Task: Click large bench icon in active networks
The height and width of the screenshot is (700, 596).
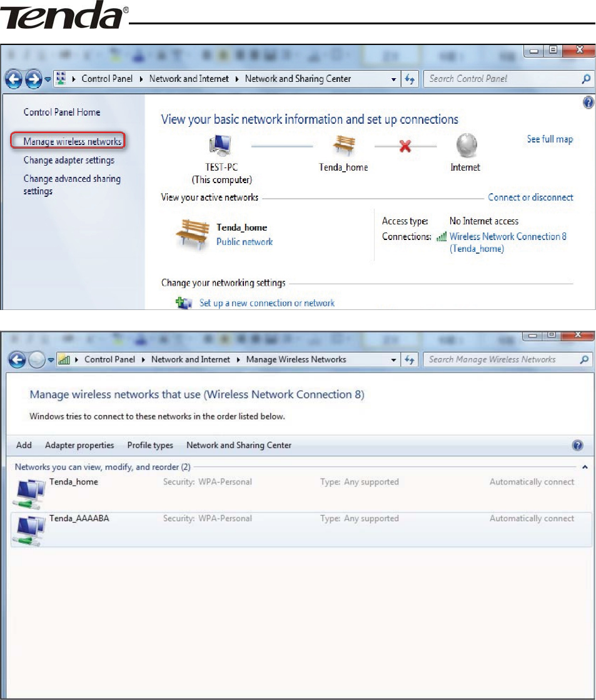Action: 193,234
